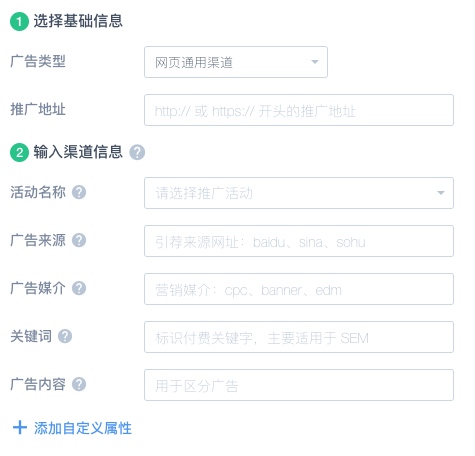This screenshot has height=456, width=475.
Task: Click the blue plus icon for custom attributes
Action: pyautogui.click(x=20, y=428)
